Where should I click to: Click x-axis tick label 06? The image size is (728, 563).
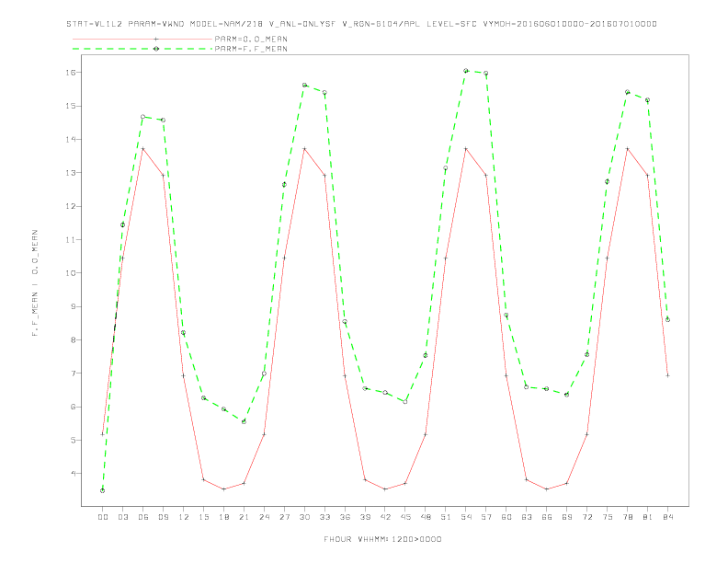tap(143, 517)
